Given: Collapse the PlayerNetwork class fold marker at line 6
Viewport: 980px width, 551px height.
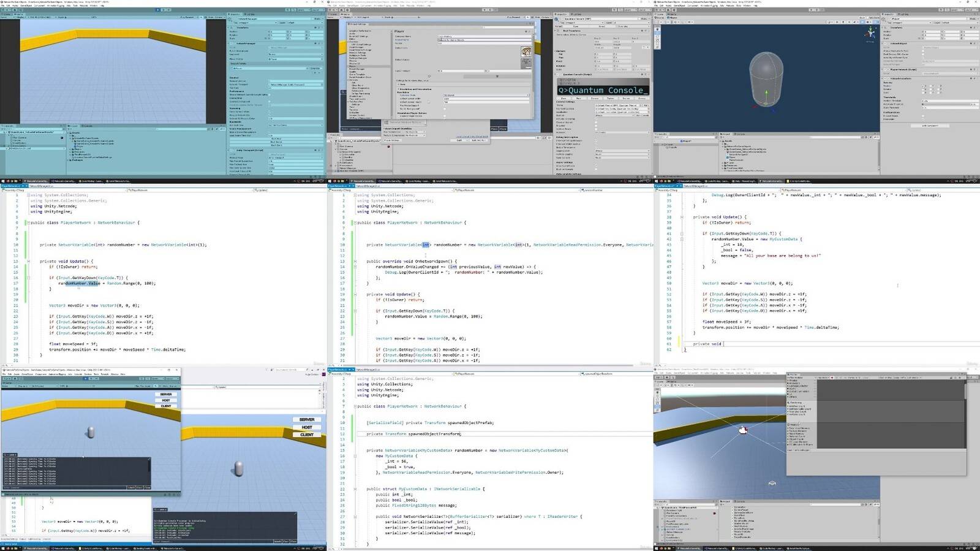Looking at the screenshot, I should [28, 222].
